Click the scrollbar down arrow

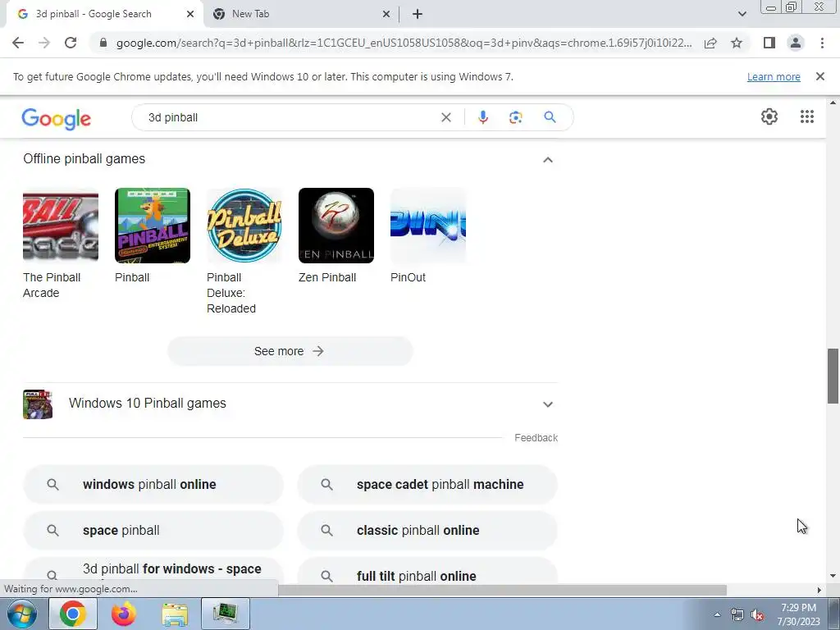pyautogui.click(x=833, y=577)
